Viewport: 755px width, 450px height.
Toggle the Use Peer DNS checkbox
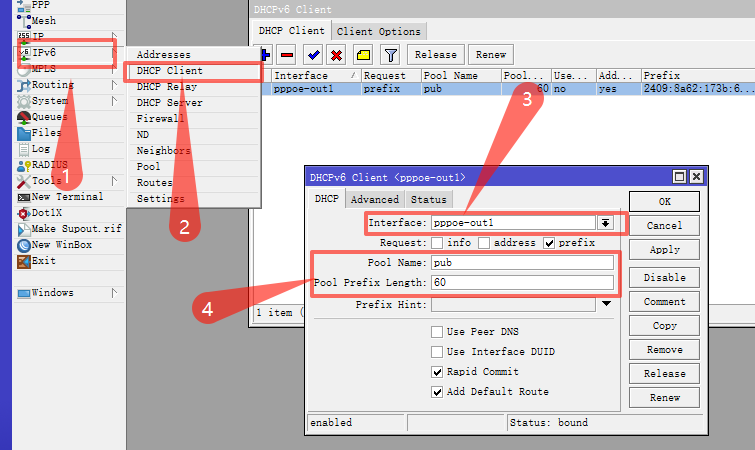tap(437, 332)
